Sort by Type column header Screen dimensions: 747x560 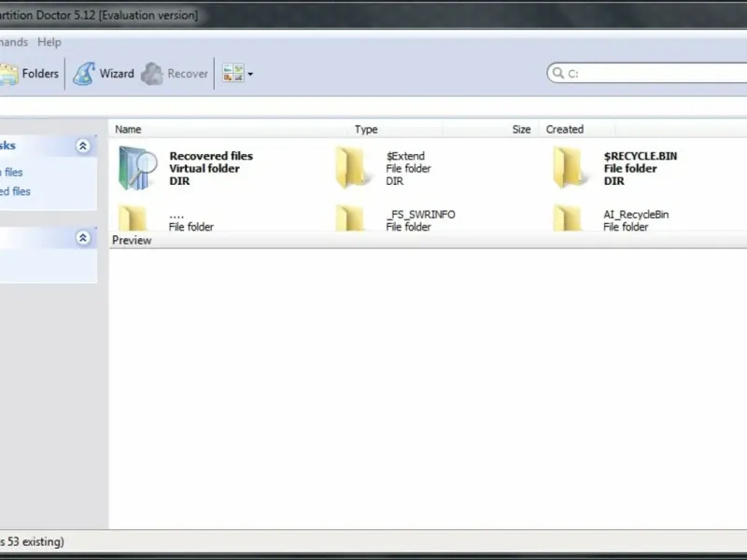(366, 129)
